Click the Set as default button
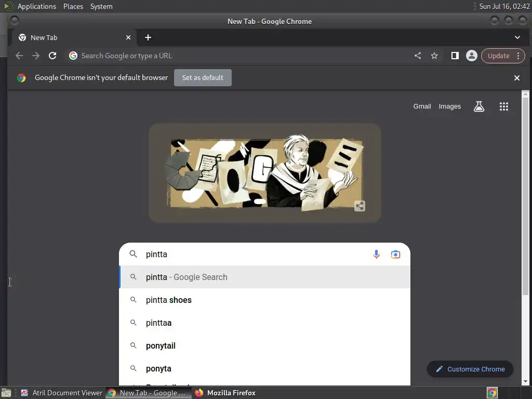Screen dimensions: 532x399 203,78
